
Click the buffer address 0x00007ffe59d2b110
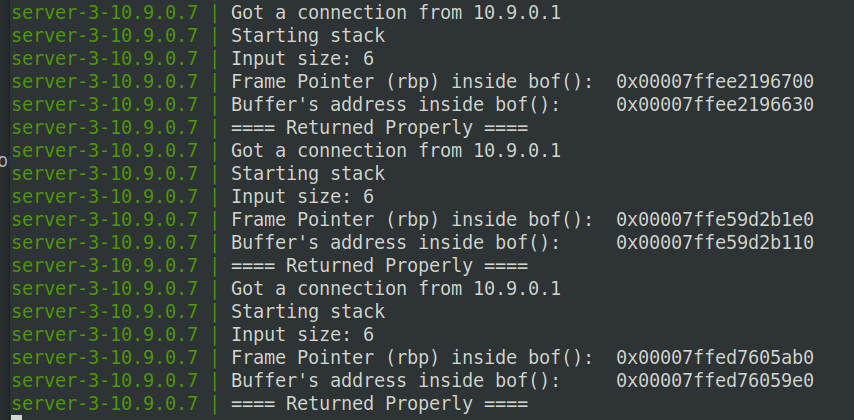714,243
